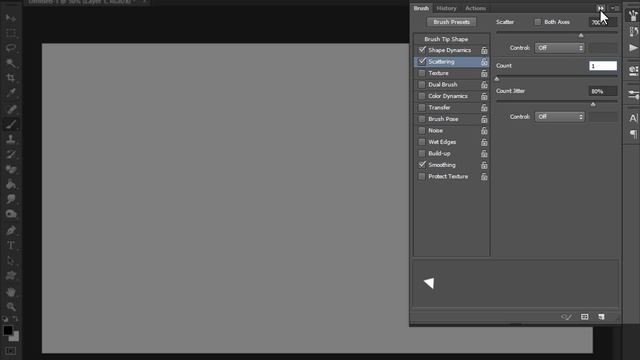The width and height of the screenshot is (640, 360).
Task: Enable the Color Dynamics checkbox
Action: click(x=422, y=96)
